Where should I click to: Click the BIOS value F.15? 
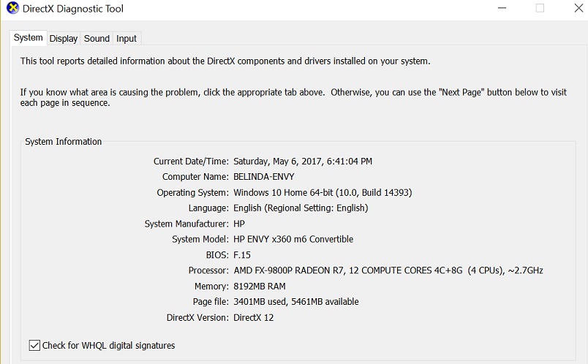[242, 255]
